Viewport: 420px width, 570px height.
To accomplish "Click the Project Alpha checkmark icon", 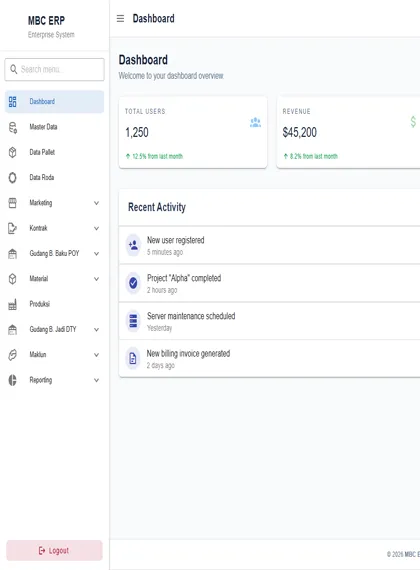I will click(133, 283).
